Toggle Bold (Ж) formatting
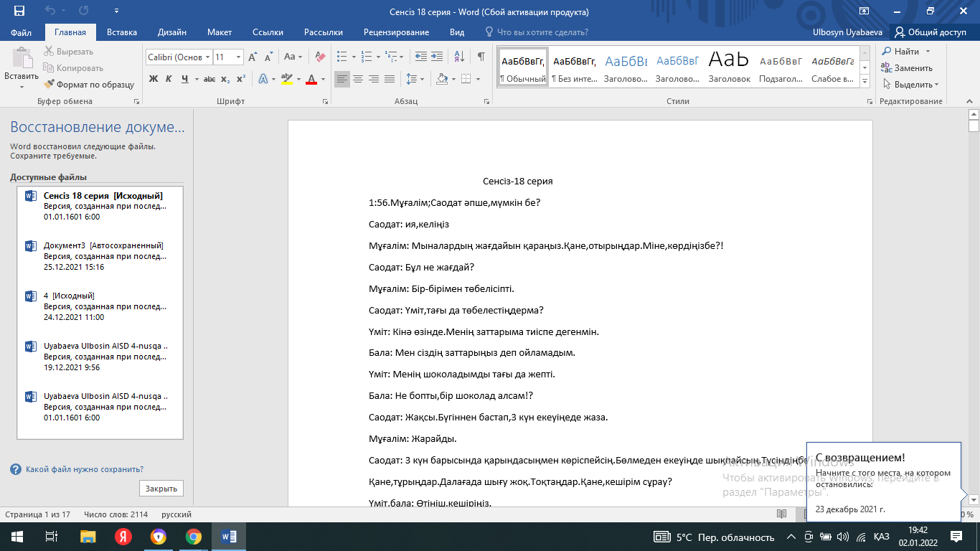 (x=154, y=79)
